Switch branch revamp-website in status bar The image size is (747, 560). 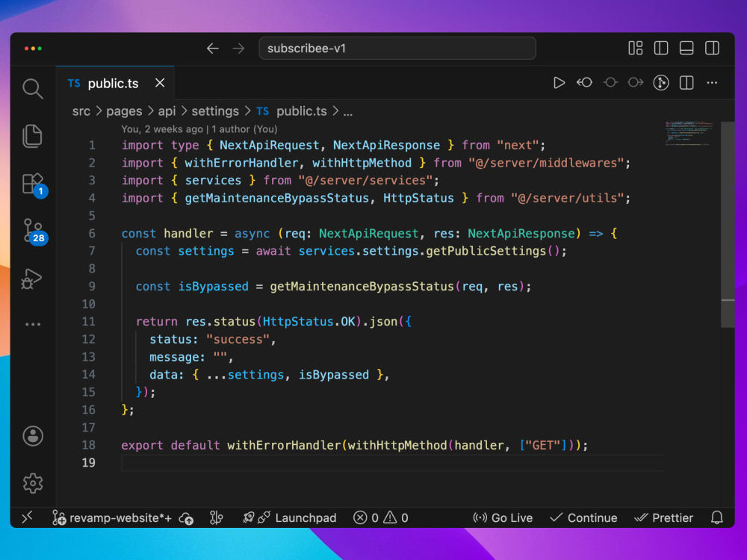point(112,517)
